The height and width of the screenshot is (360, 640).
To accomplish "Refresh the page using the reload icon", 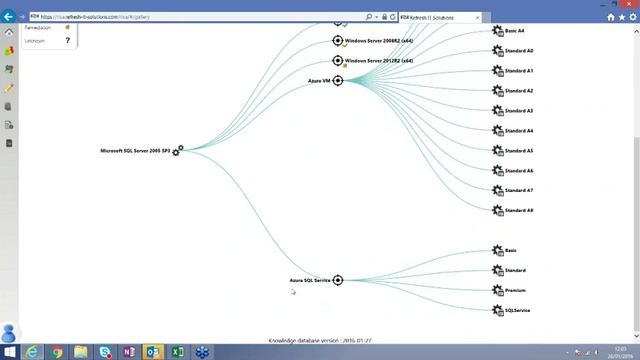I will coord(393,17).
